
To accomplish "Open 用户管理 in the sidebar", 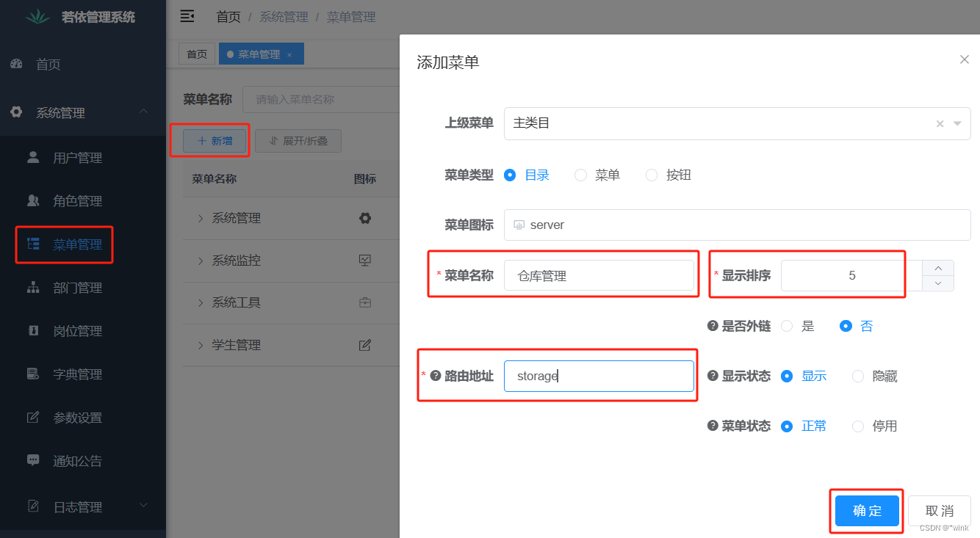I will point(83,157).
